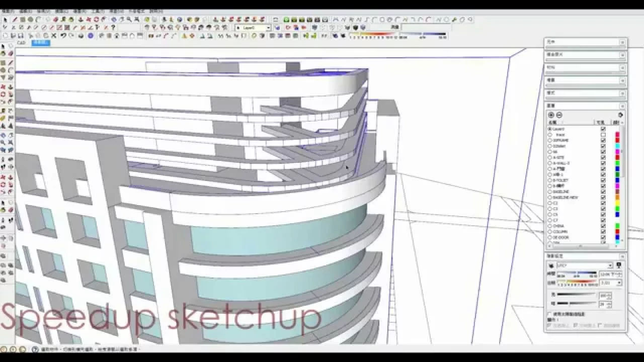Check the use sun for shading checkbox
Viewport: 644px width, 362px height.
(549, 314)
